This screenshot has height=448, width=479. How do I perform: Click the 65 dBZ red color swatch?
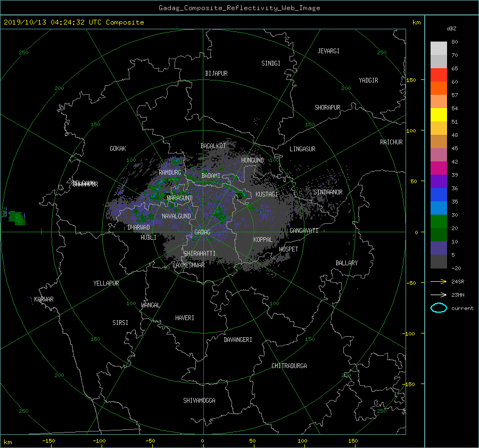pyautogui.click(x=439, y=75)
